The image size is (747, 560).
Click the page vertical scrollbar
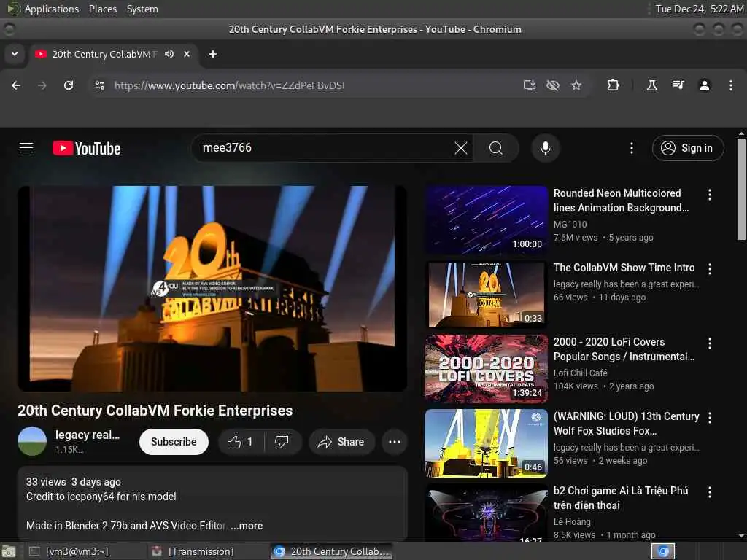tap(741, 189)
